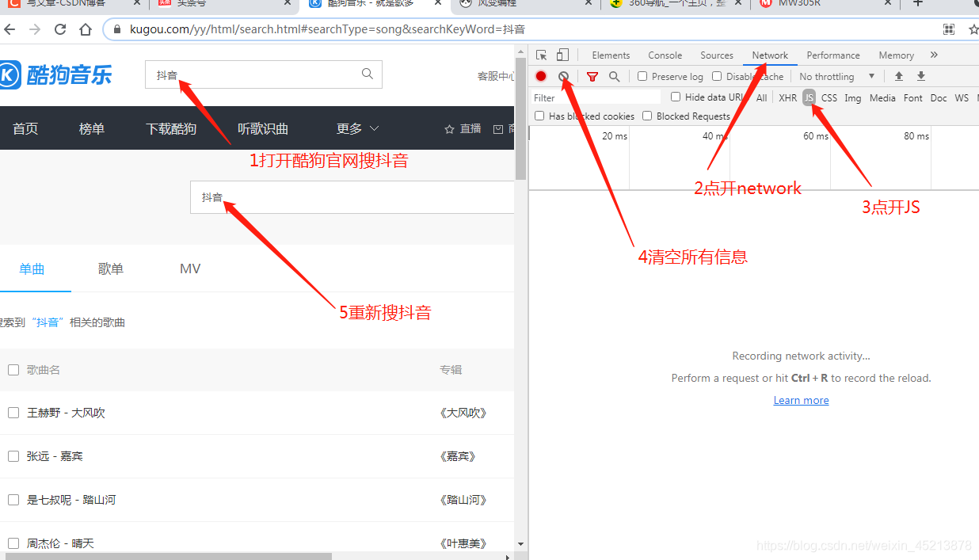Check Has blocked cookies option
Image resolution: width=979 pixels, height=560 pixels.
(539, 116)
